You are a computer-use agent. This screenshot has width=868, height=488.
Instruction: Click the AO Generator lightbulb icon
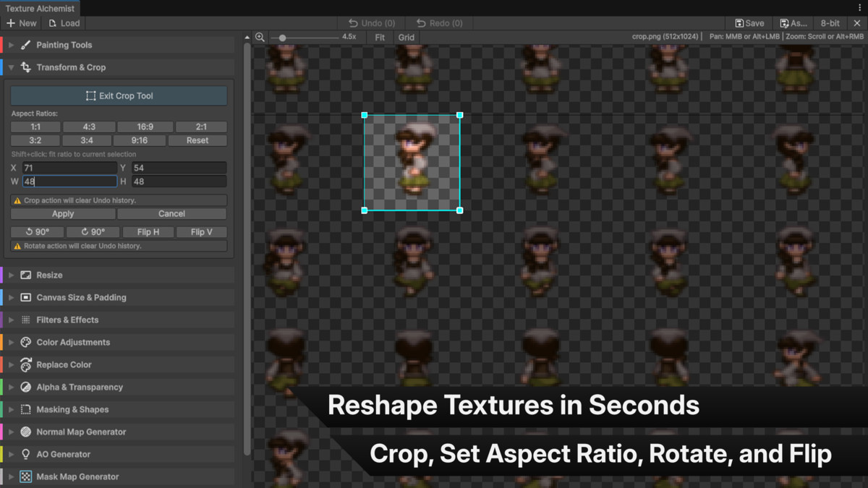tap(26, 455)
